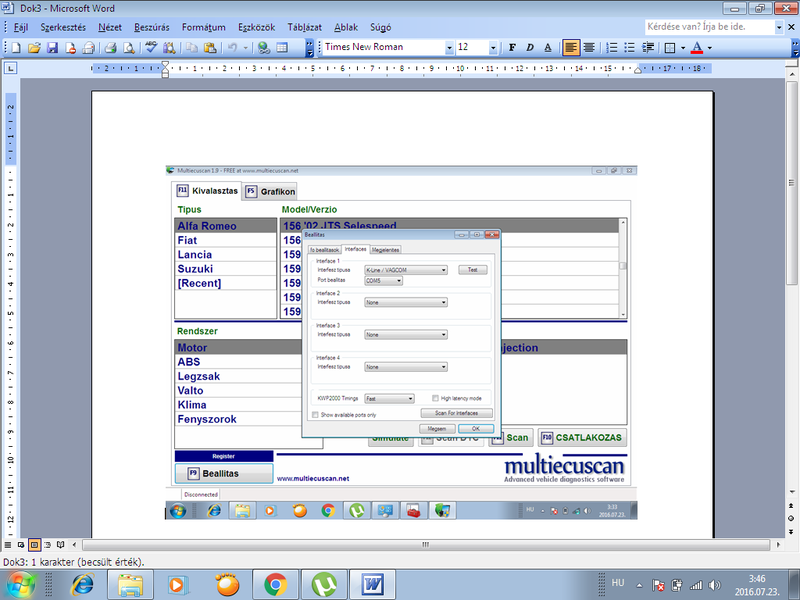Click the right indent marker on the ruler

tap(638, 71)
